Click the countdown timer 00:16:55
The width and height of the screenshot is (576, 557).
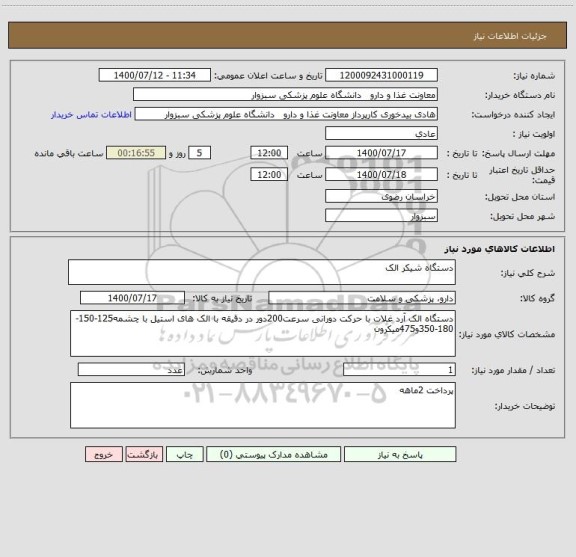click(x=136, y=152)
